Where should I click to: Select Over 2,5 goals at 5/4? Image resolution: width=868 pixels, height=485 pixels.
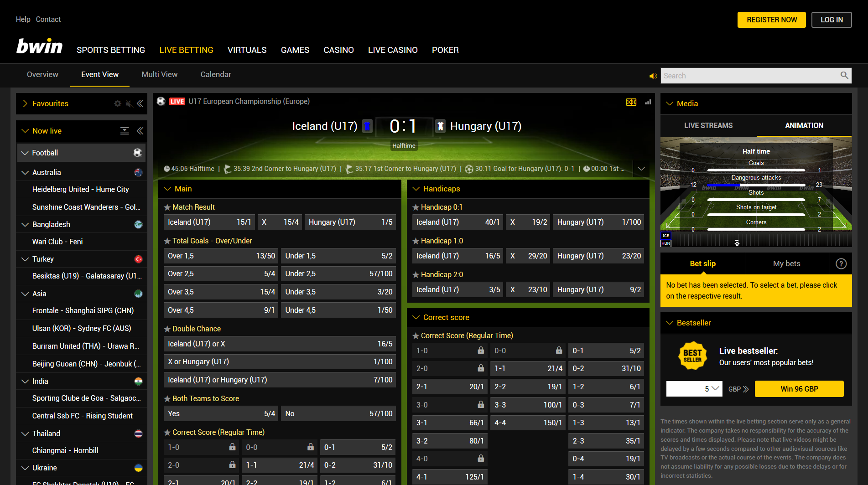[x=221, y=273]
